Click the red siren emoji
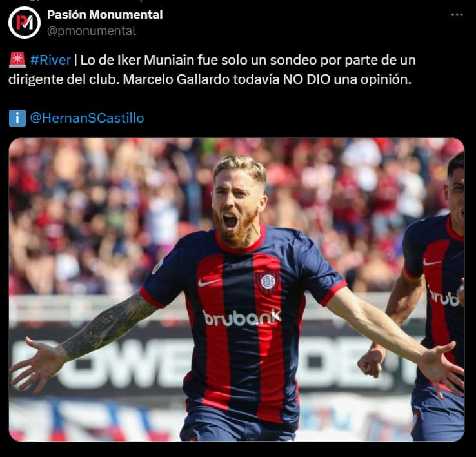Screen dimensions: 476x457 point(17,60)
